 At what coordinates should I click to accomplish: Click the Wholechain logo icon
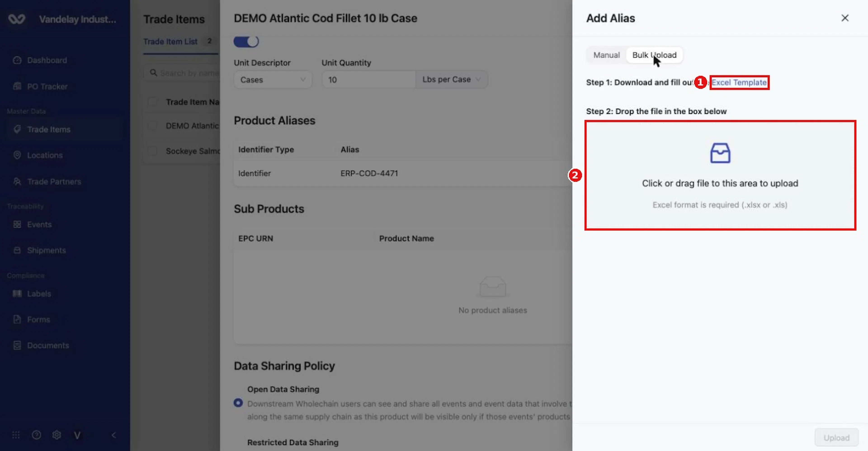coord(17,19)
